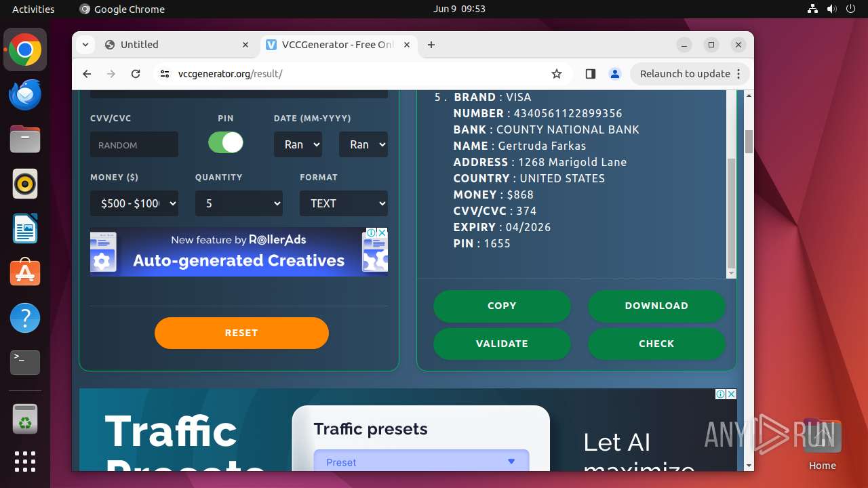Screen dimensions: 868x488
Task: Go forward in Chrome
Action: (x=111, y=74)
